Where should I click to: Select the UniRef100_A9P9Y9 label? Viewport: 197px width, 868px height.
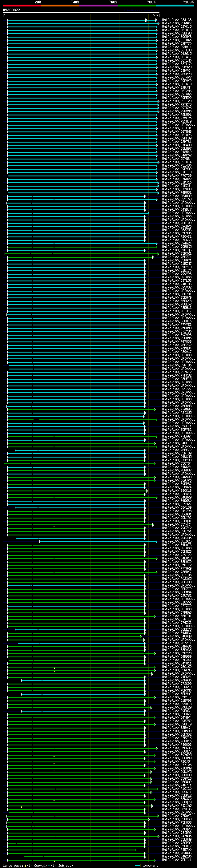(x=177, y=81)
